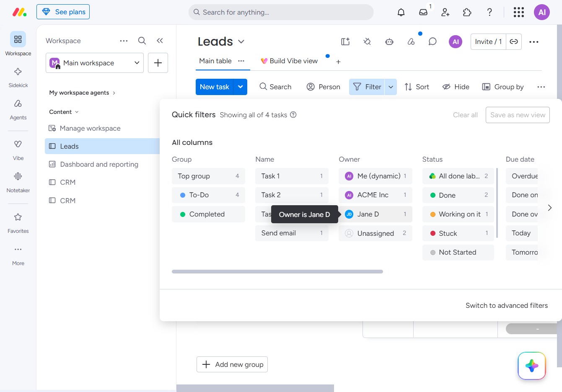562x392 pixels.
Task: Open the products switcher grid icon
Action: click(x=519, y=12)
